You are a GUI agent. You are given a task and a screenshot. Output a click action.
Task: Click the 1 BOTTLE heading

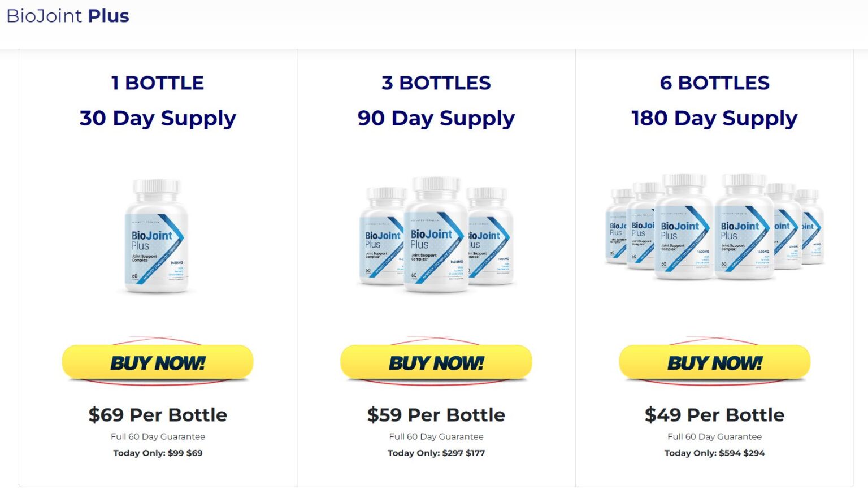(x=158, y=83)
